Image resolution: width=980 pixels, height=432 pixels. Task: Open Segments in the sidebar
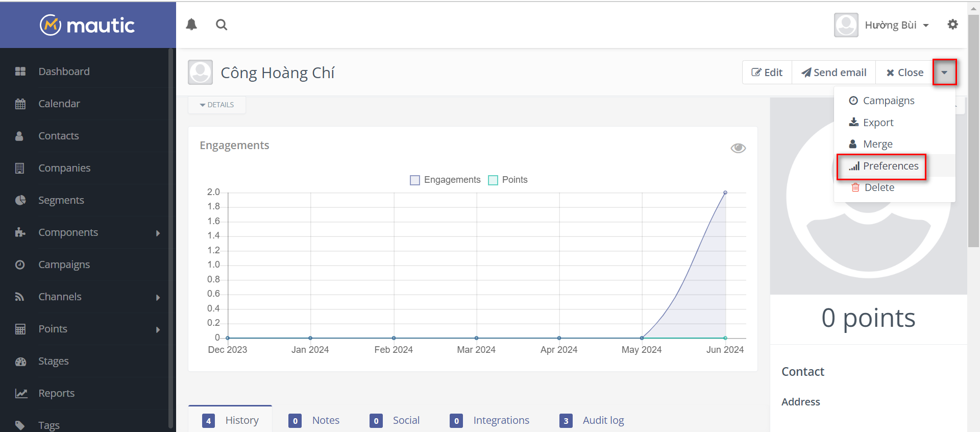coord(61,200)
